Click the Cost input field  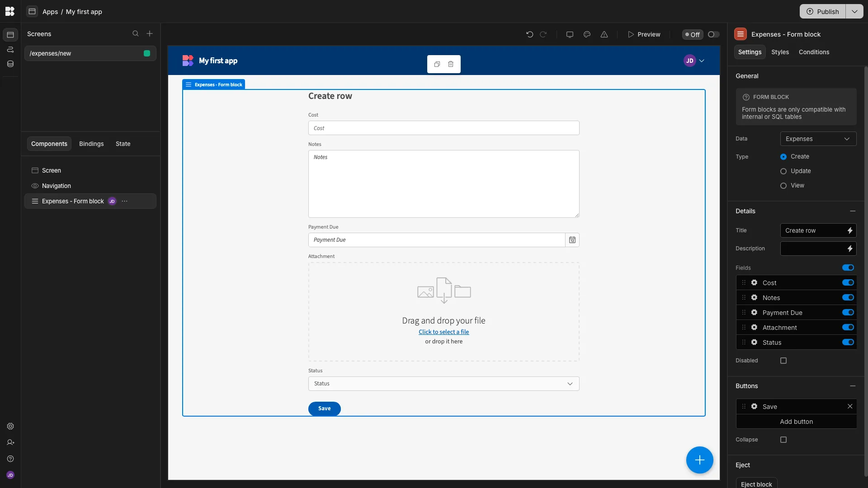pos(443,128)
